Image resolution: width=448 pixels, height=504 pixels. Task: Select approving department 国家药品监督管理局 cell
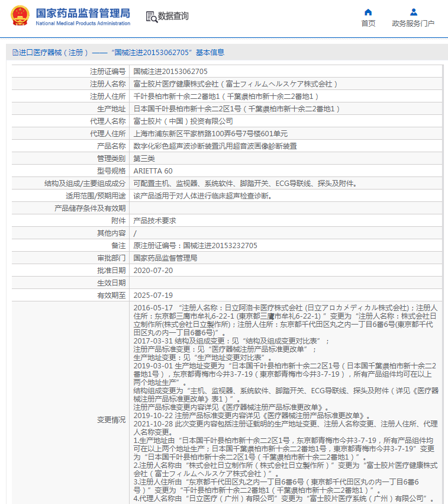coord(165,258)
